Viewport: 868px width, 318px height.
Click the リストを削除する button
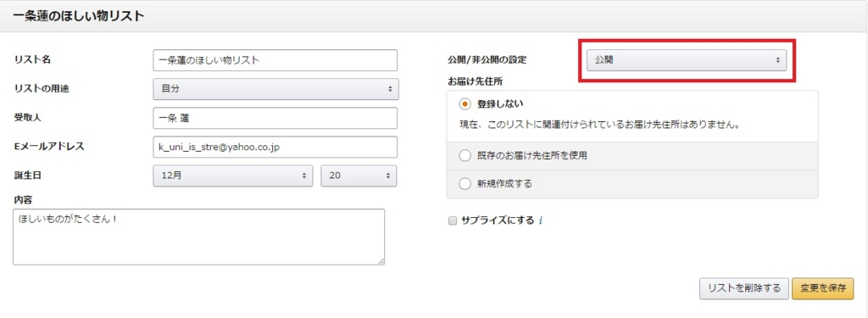pyautogui.click(x=744, y=288)
